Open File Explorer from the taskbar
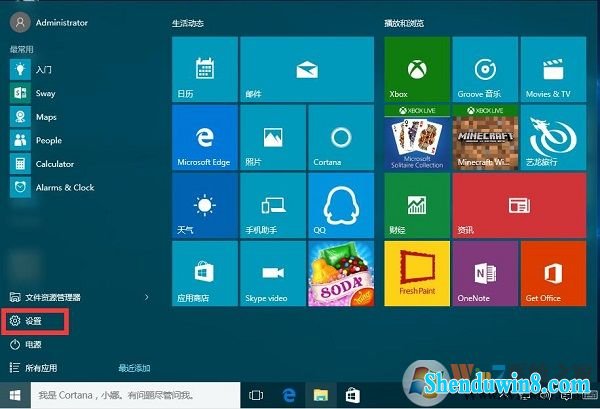The image size is (600, 409). click(x=321, y=395)
